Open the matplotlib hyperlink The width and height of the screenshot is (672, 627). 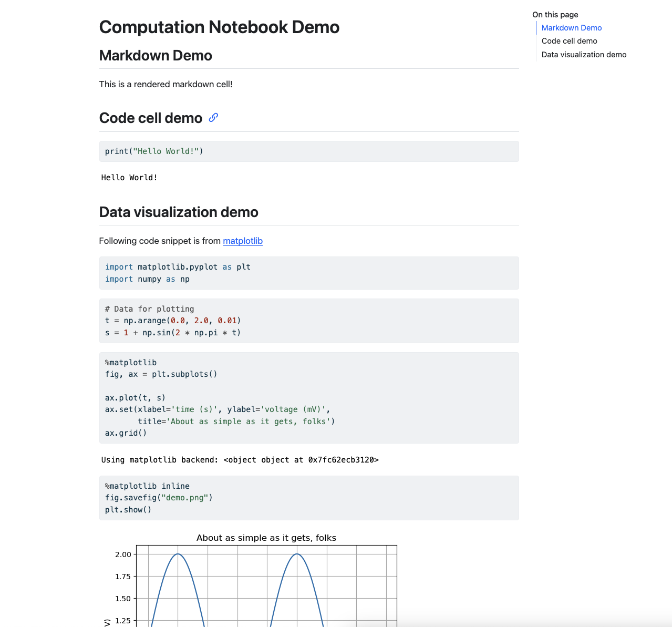pyautogui.click(x=243, y=241)
